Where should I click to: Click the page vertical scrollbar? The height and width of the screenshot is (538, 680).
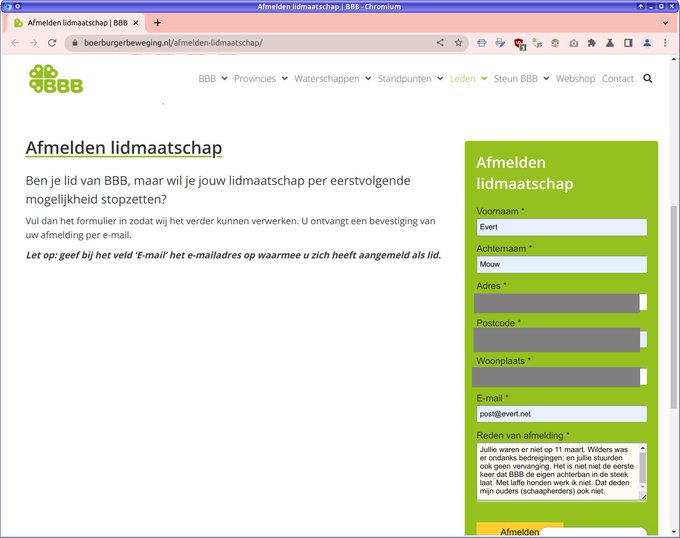pos(673,307)
